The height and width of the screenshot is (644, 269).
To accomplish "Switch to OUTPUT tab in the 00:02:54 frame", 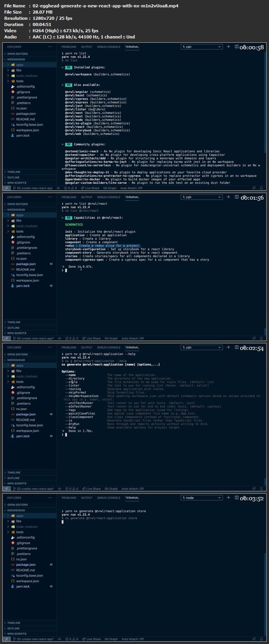I will click(87, 347).
